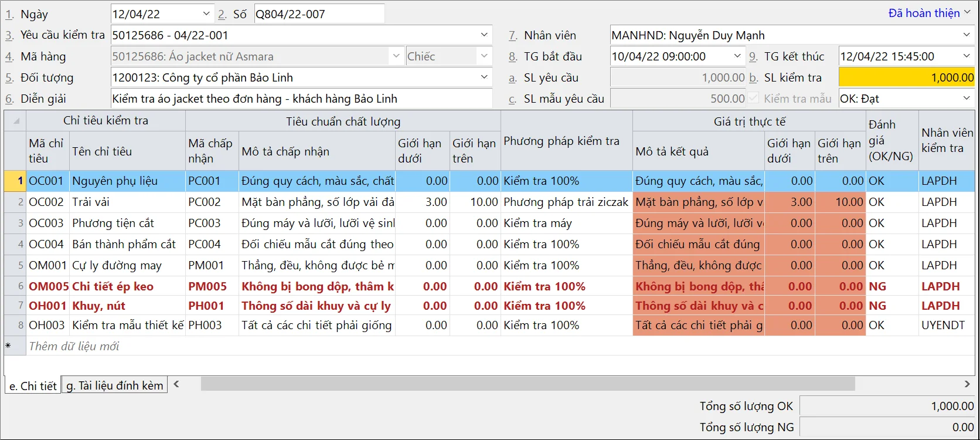Click scrollbar right arrow

pos(967,384)
